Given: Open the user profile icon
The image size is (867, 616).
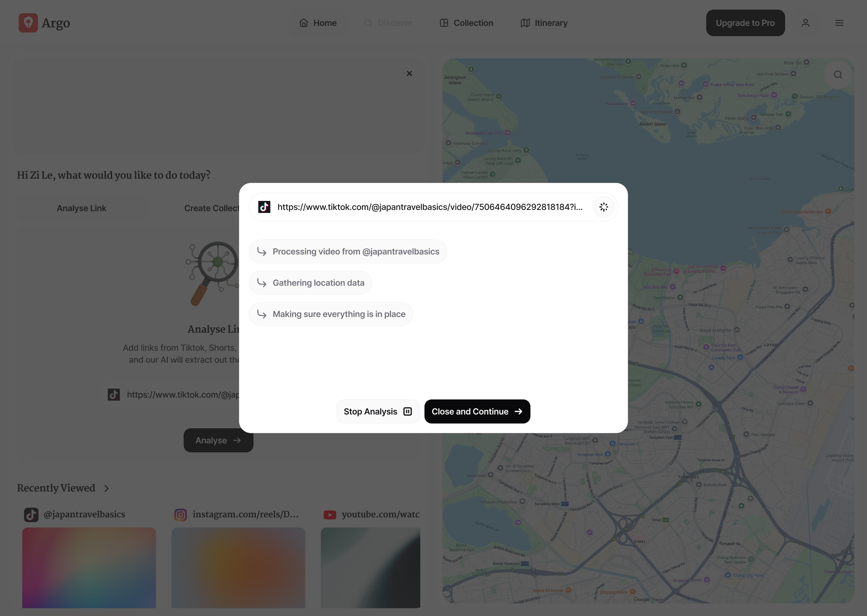Looking at the screenshot, I should tap(806, 23).
